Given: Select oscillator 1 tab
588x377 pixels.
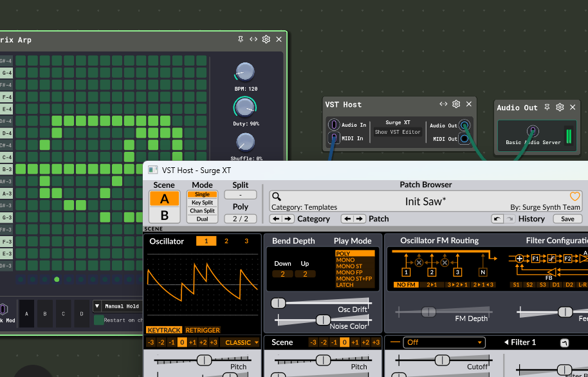Looking at the screenshot, I should click(x=207, y=241).
